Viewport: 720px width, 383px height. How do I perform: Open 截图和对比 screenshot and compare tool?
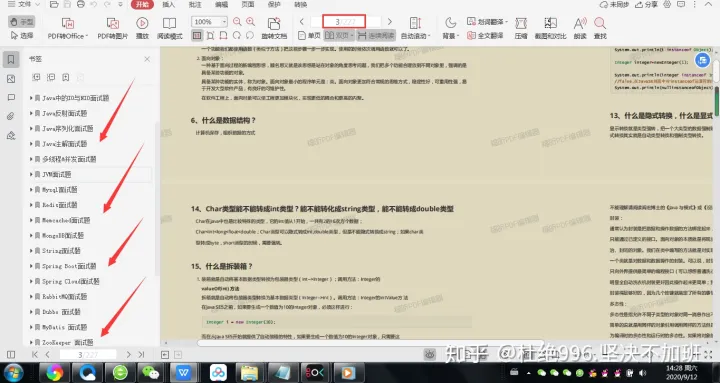[x=550, y=28]
